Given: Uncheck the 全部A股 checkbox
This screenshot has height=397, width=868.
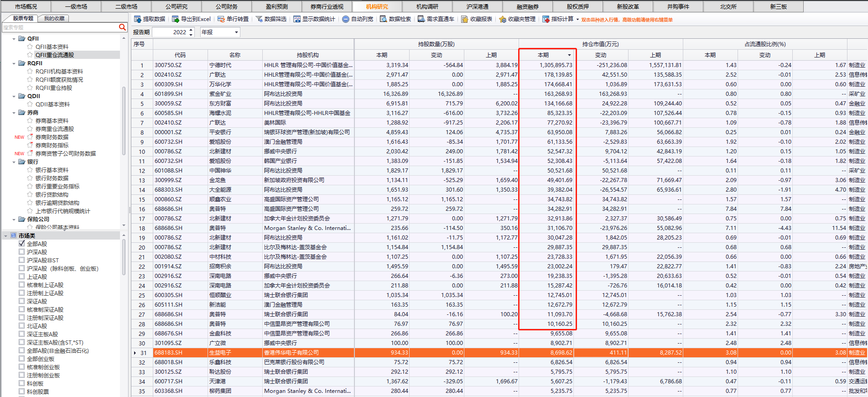Looking at the screenshot, I should click(22, 244).
